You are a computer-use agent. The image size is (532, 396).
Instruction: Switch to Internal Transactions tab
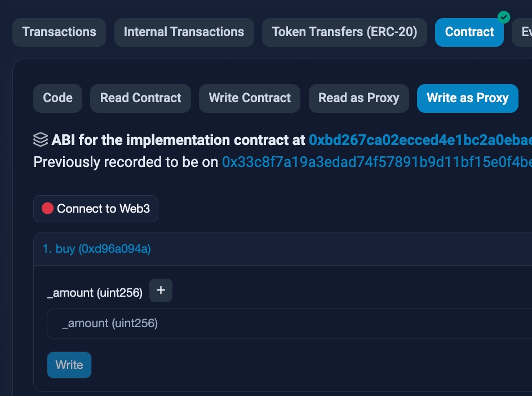184,32
